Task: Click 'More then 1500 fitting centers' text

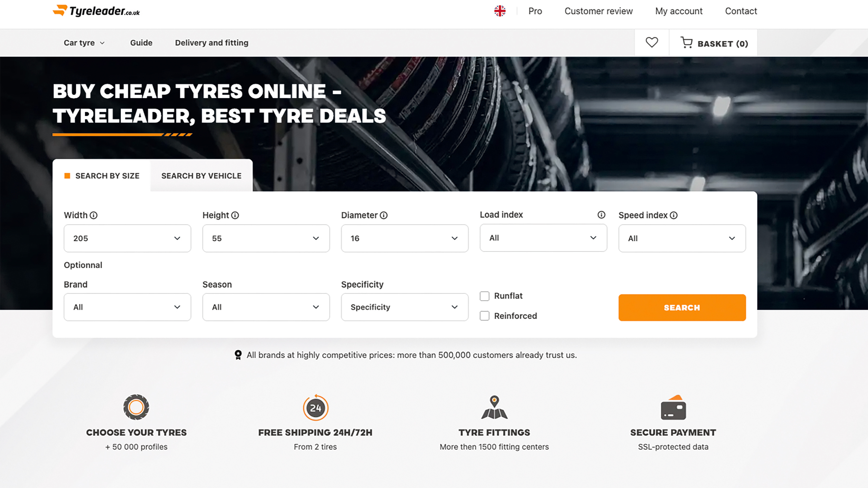Action: click(x=494, y=447)
